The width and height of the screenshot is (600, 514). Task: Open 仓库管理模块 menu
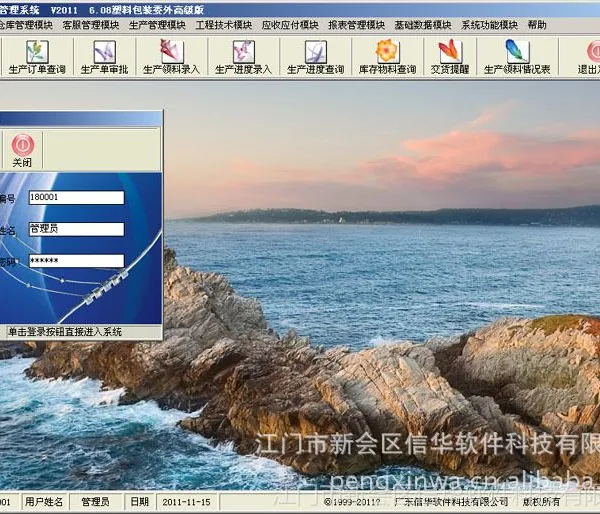25,25
